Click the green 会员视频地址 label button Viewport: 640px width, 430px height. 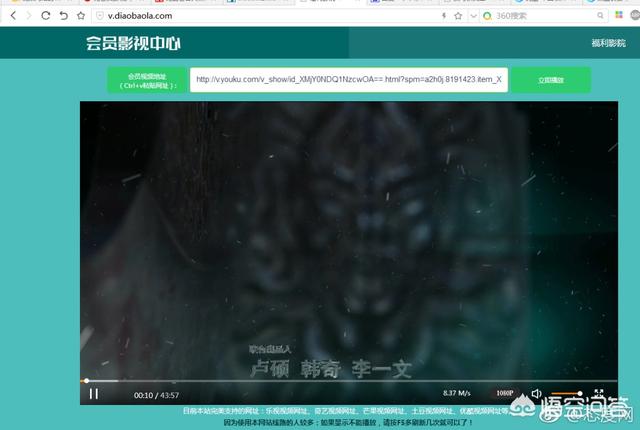coord(147,80)
